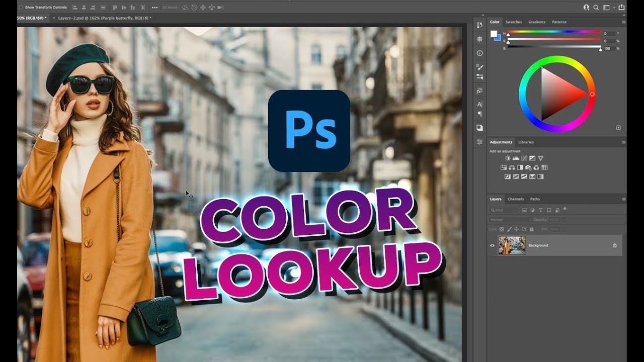Add a Brightness/Contrast adjustment
Viewport: 644px width, 362px height.
click(x=508, y=158)
